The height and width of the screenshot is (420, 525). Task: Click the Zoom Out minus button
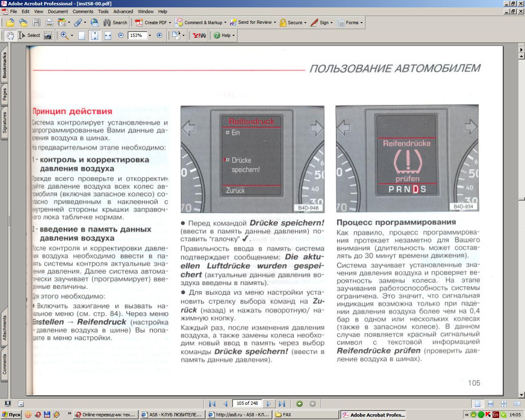click(x=121, y=36)
